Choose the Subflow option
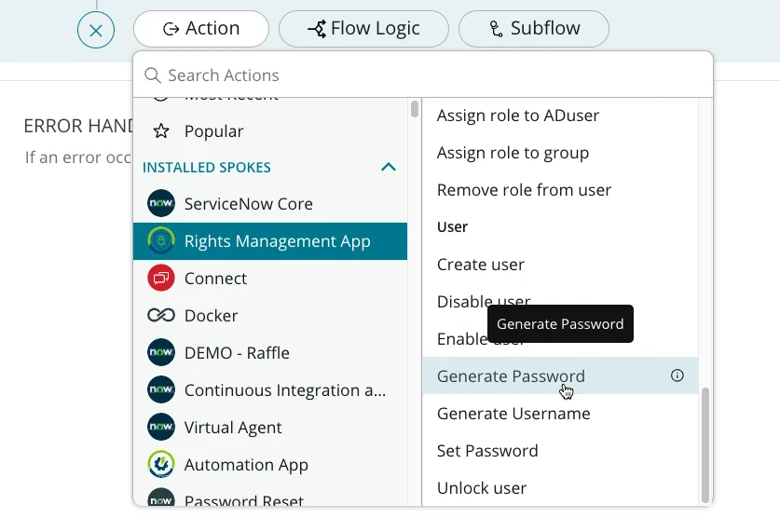The image size is (780, 532). (x=534, y=29)
